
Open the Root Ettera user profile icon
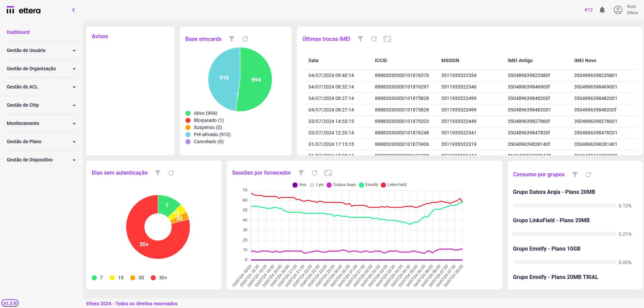(x=618, y=10)
